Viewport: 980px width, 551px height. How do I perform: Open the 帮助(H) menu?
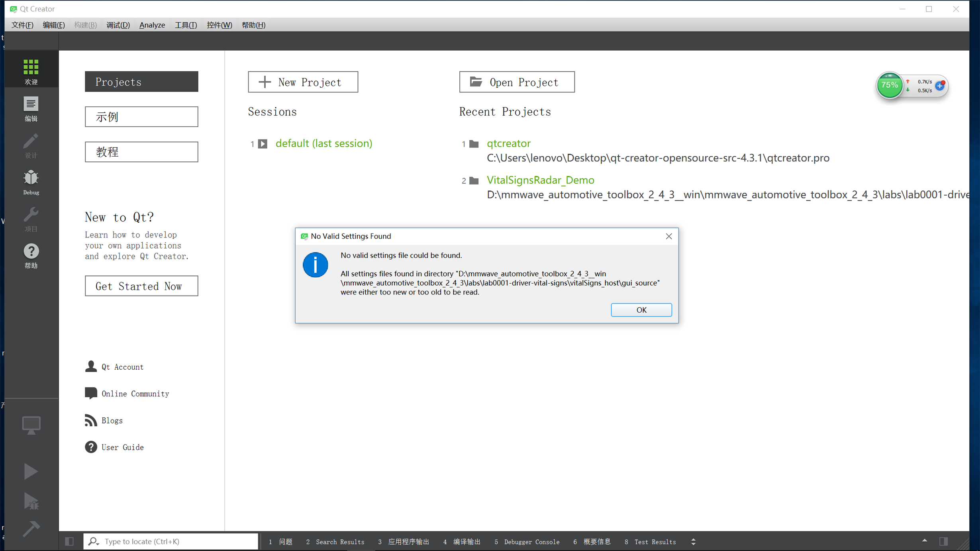pos(253,25)
